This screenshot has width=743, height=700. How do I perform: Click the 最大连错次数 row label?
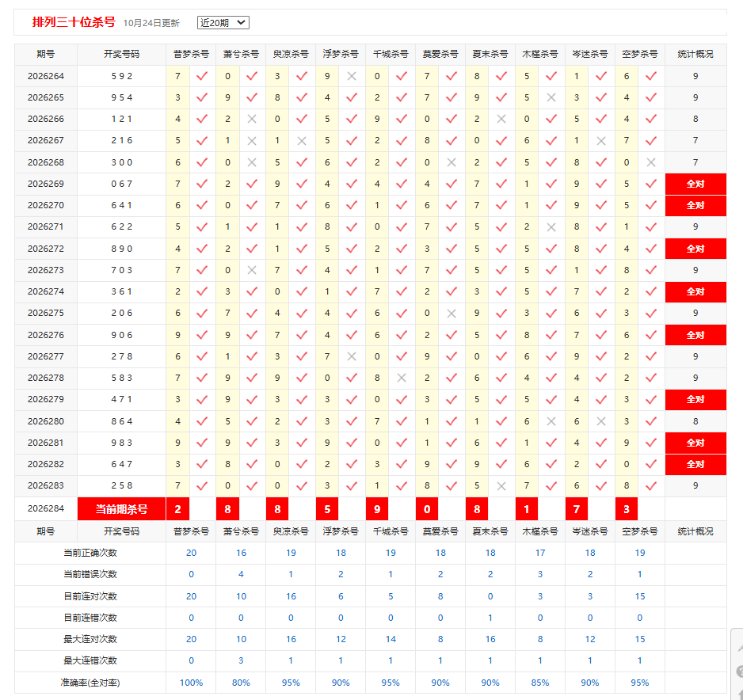point(90,660)
